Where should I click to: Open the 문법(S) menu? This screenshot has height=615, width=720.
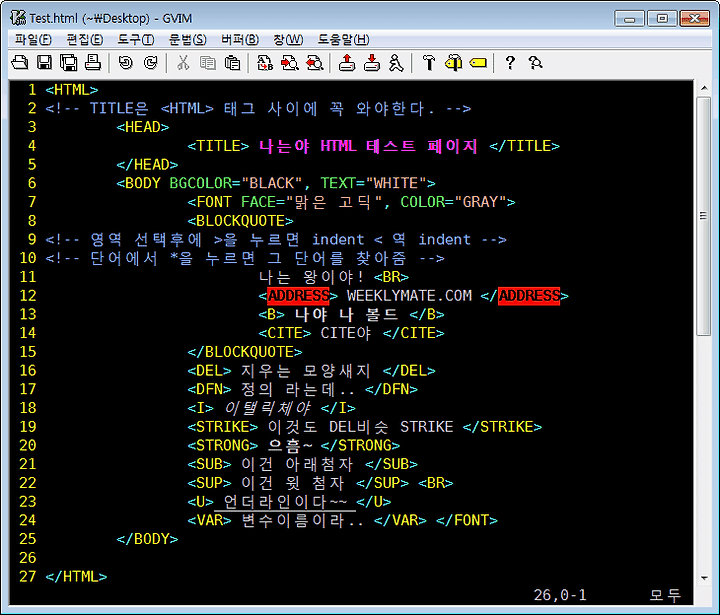[x=187, y=39]
